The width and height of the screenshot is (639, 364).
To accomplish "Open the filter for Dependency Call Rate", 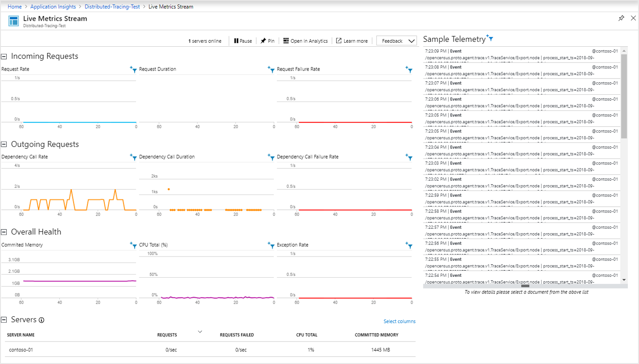I will (133, 157).
